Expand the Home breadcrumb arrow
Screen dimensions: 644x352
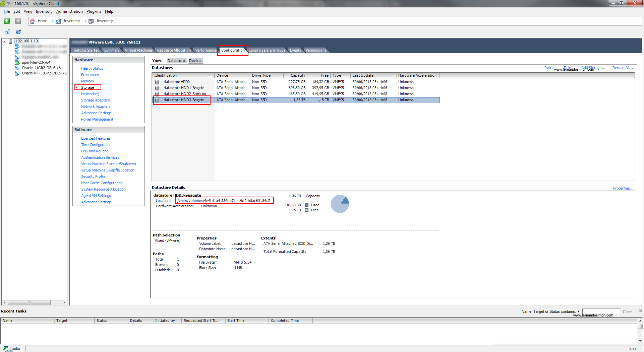[x=53, y=21]
